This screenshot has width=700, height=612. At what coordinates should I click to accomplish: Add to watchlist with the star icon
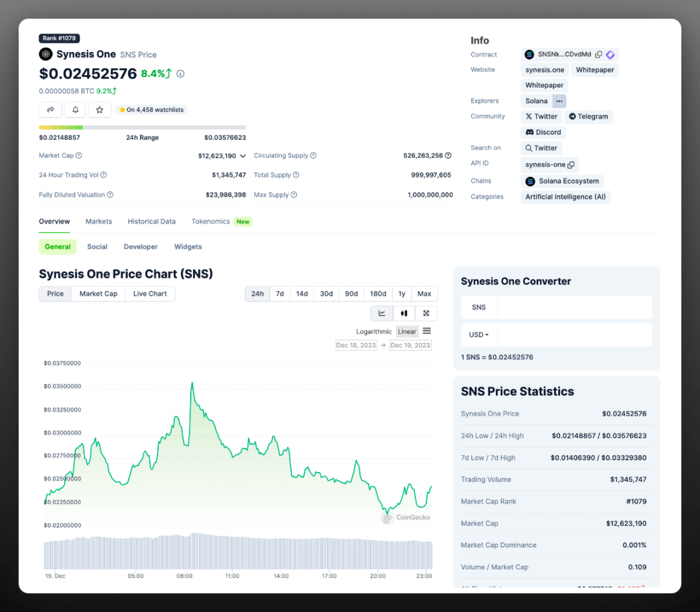point(99,110)
